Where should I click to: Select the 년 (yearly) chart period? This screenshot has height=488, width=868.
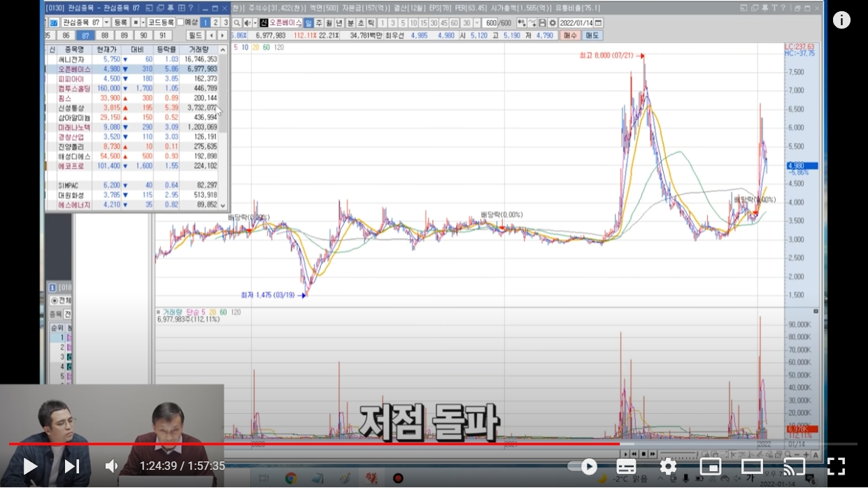(x=339, y=23)
